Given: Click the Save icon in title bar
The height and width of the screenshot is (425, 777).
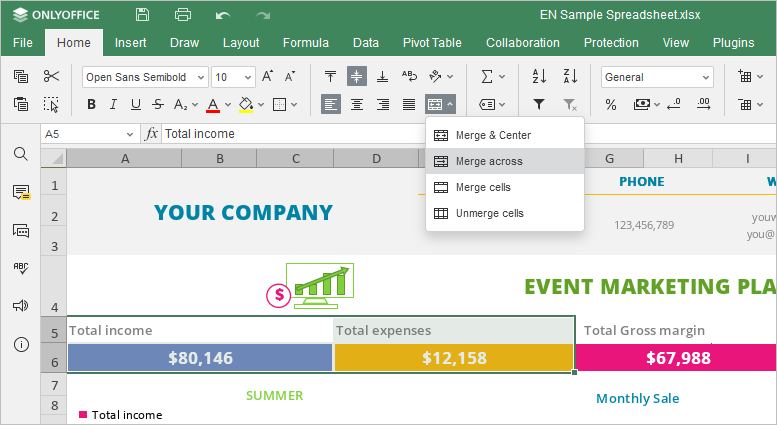Looking at the screenshot, I should 143,15.
